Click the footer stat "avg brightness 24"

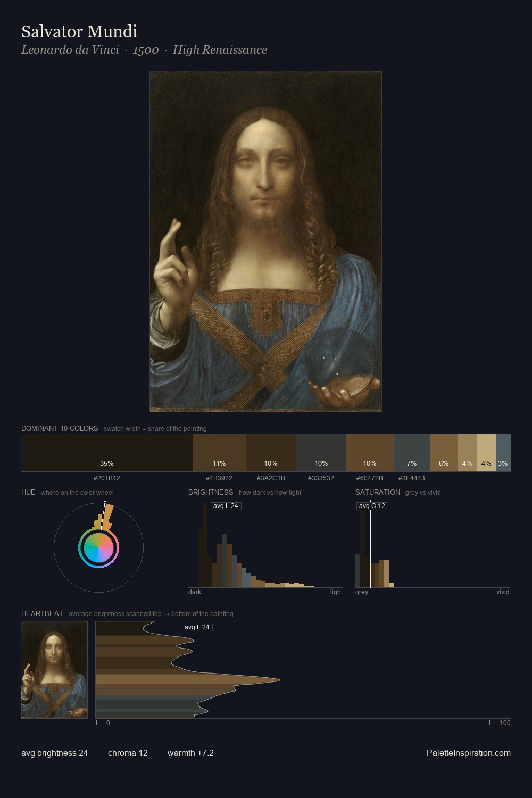click(x=55, y=753)
